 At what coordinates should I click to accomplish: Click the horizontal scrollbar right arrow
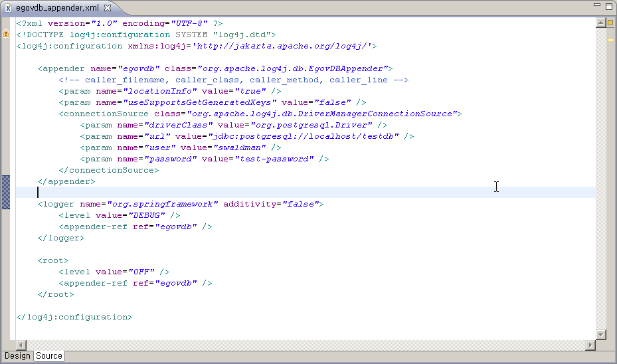pyautogui.click(x=590, y=345)
